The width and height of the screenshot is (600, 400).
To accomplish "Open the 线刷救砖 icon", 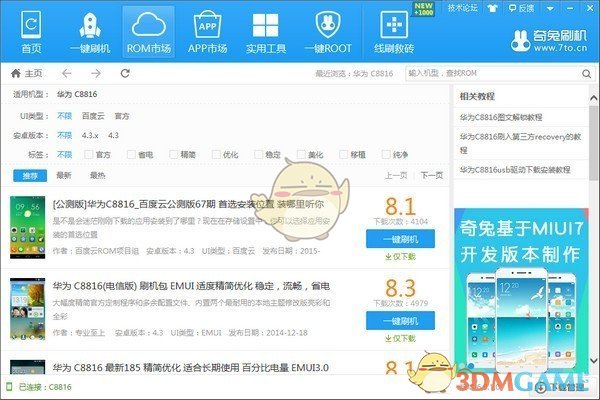I will pos(394,32).
